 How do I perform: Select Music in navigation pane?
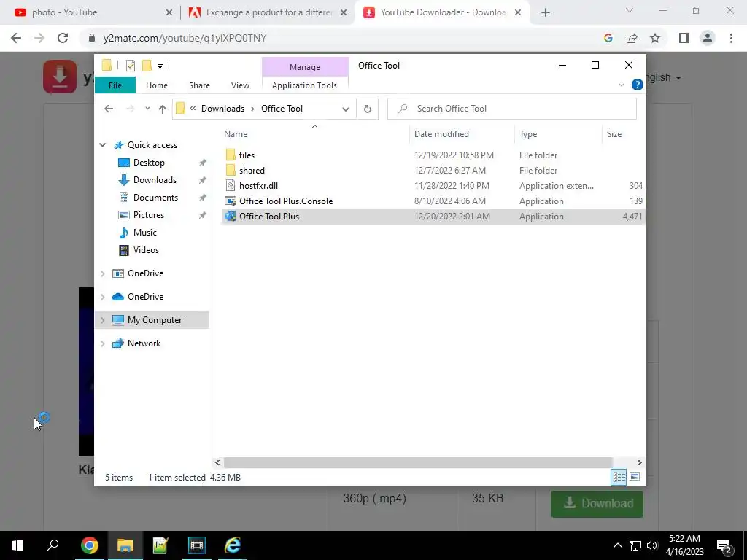145,233
